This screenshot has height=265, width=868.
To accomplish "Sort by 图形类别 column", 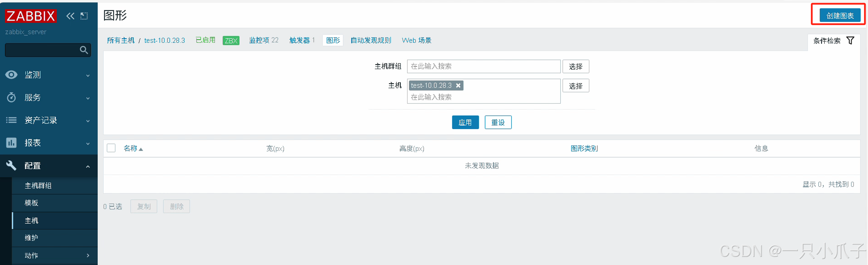I will pos(584,149).
